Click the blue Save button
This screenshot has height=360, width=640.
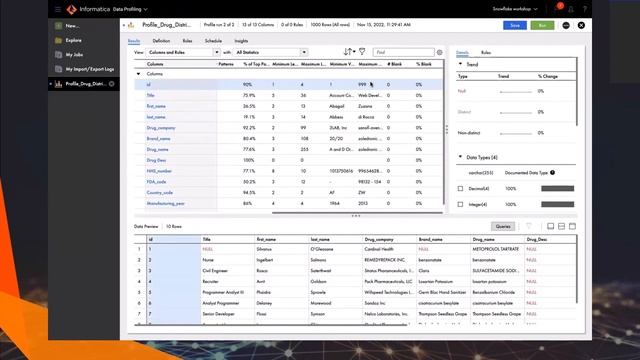click(x=515, y=25)
